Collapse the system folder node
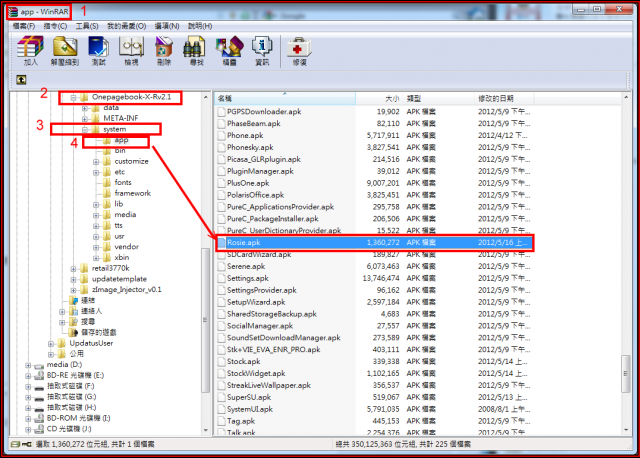The height and width of the screenshot is (458, 640). pos(84,130)
